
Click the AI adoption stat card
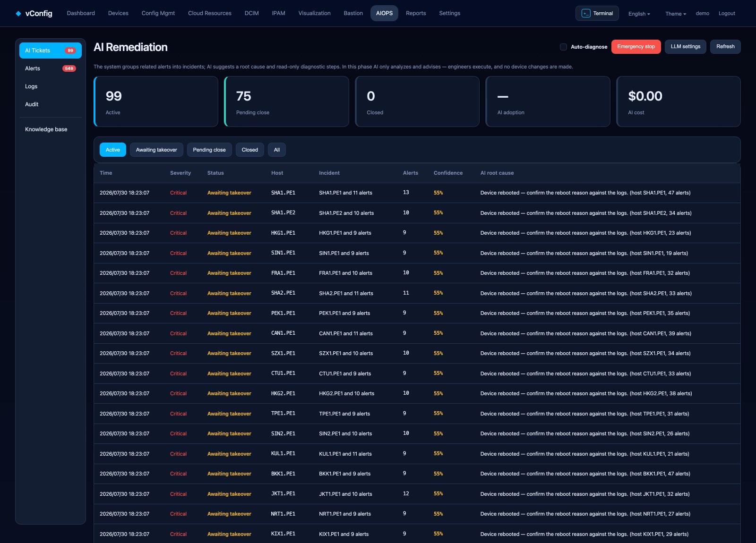(x=548, y=102)
